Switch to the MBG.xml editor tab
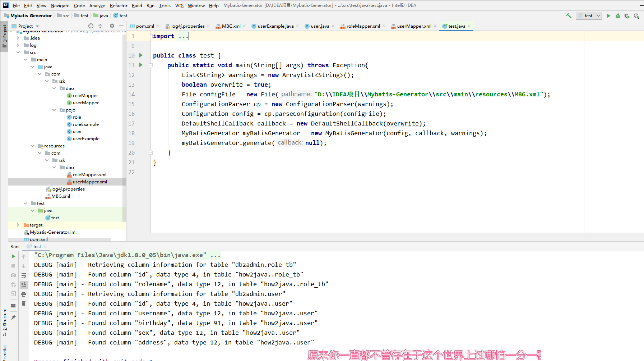The width and height of the screenshot is (644, 361). point(231,26)
